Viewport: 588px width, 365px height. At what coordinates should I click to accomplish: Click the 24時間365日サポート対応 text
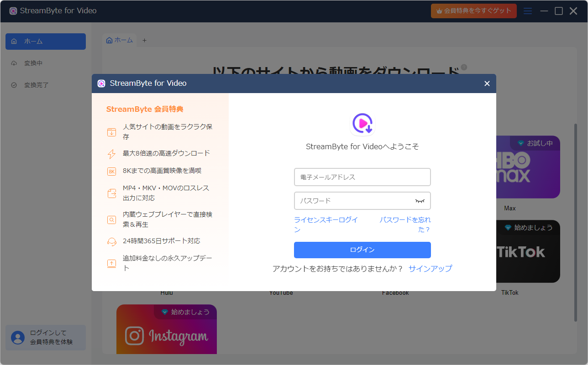coord(162,241)
